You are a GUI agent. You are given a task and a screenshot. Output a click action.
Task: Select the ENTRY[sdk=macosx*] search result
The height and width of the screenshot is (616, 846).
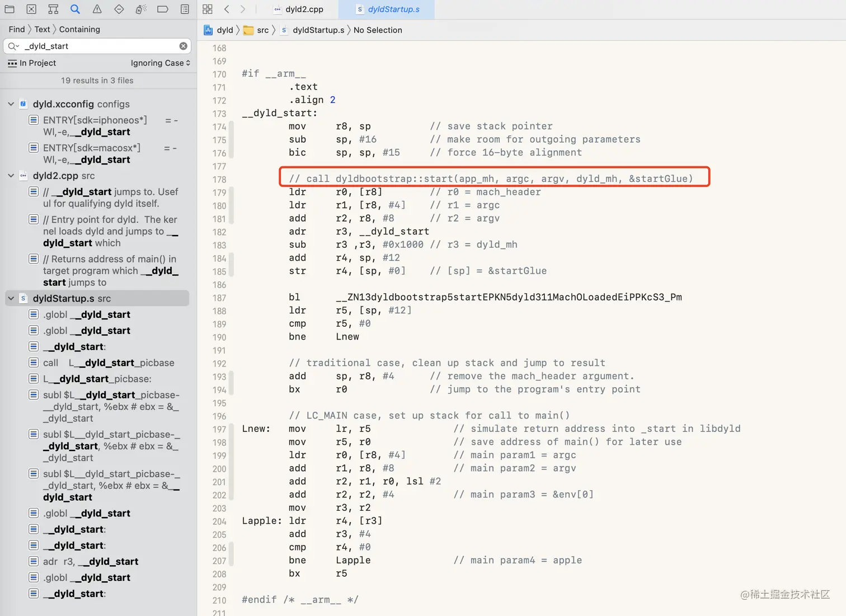click(x=104, y=153)
